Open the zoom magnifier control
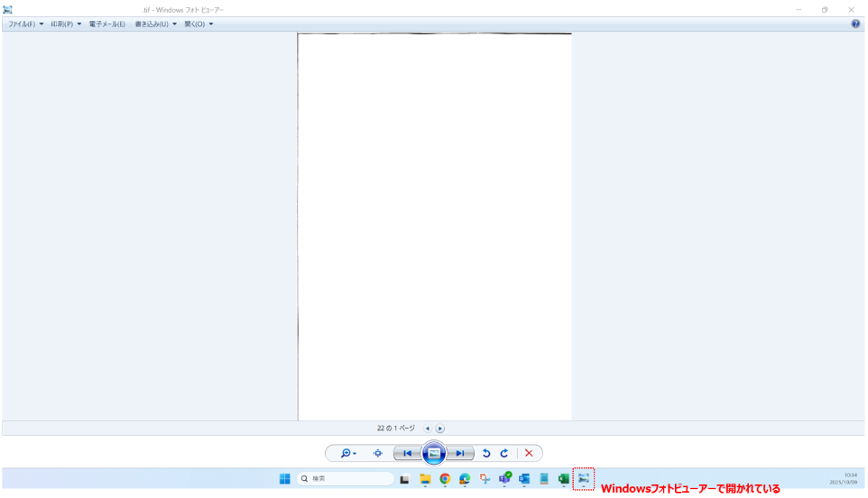This screenshot has width=868, height=498. coord(347,454)
